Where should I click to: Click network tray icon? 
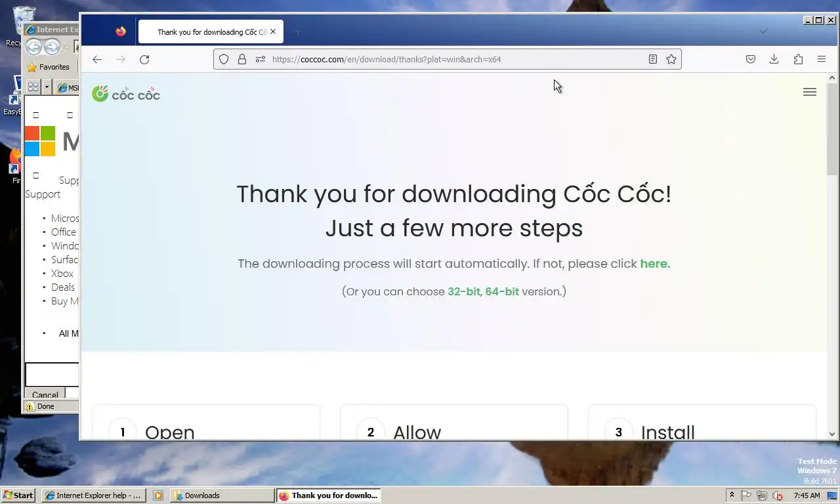coord(762,495)
